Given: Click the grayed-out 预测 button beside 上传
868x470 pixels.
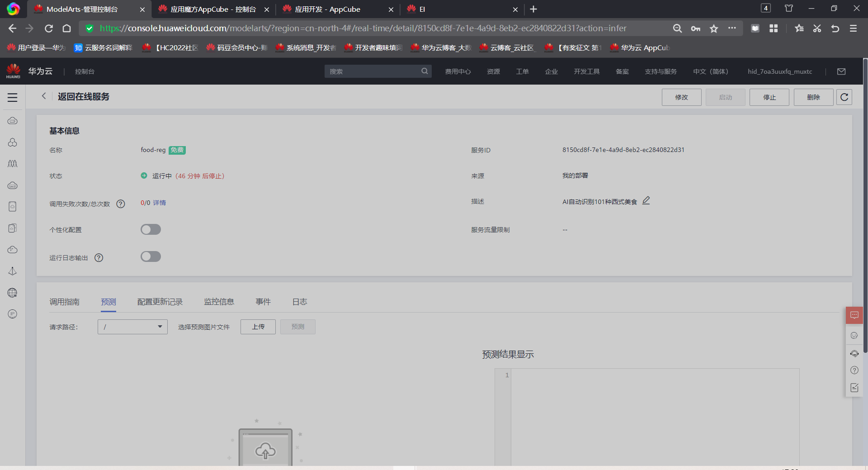Looking at the screenshot, I should (x=298, y=327).
